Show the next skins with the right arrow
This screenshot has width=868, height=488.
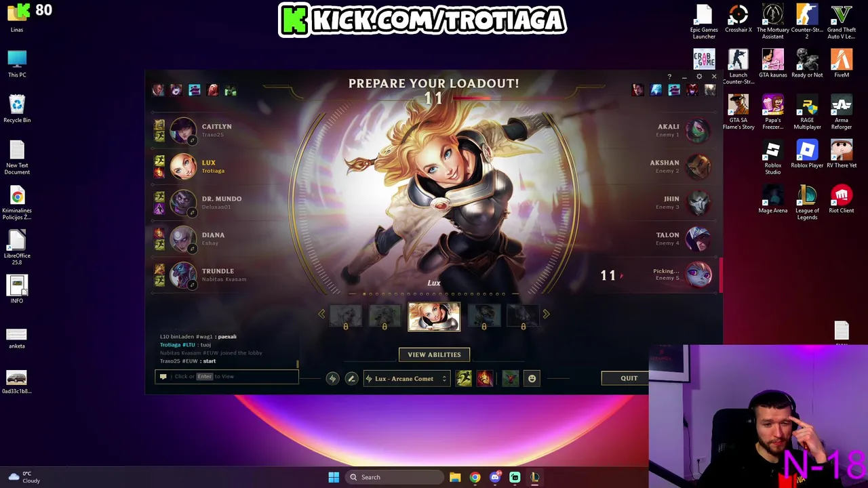(546, 314)
